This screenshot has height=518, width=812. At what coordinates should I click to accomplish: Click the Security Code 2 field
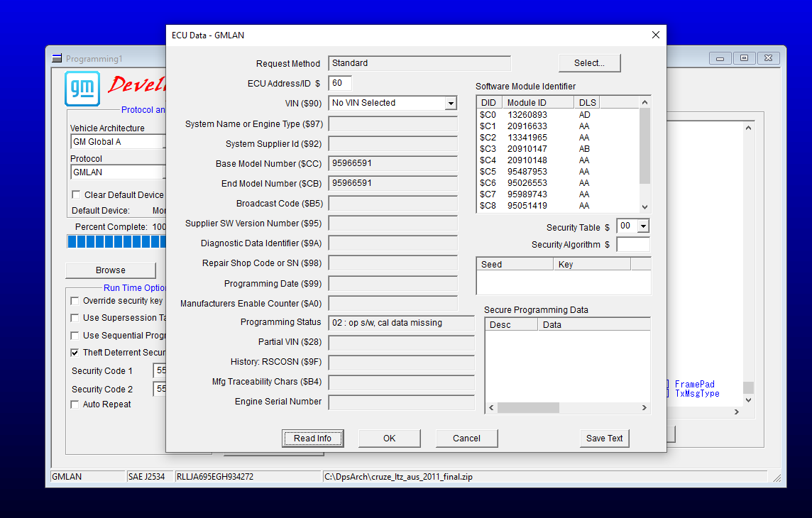pyautogui.click(x=160, y=389)
